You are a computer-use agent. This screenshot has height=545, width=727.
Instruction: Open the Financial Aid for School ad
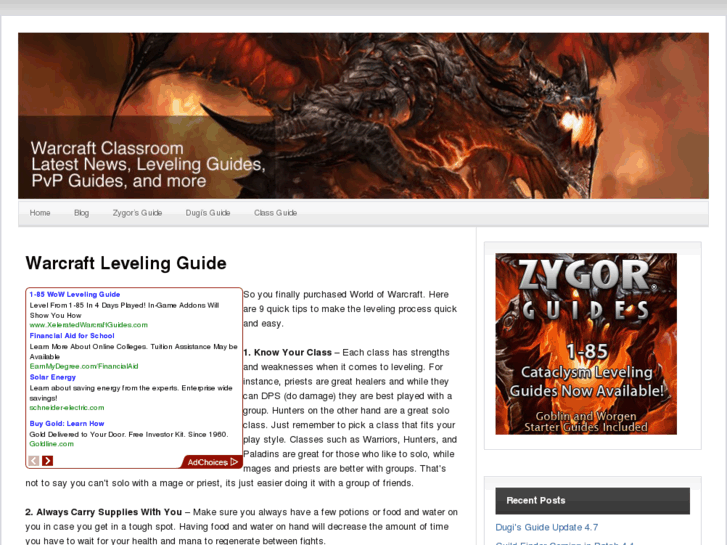pos(72,336)
